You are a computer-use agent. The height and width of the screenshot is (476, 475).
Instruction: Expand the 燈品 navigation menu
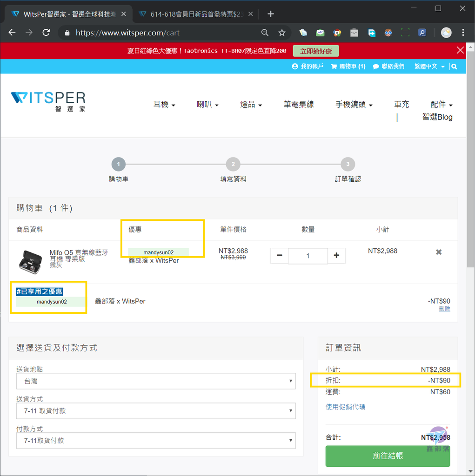point(251,105)
